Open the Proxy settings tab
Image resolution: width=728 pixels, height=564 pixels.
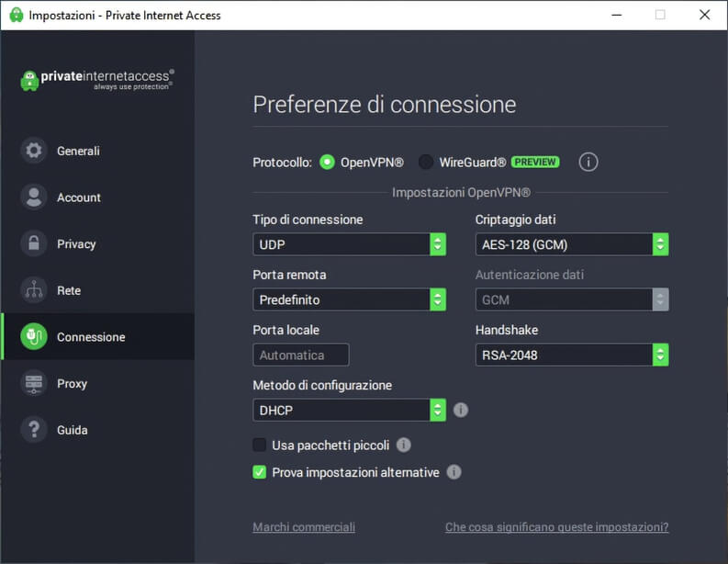98,383
